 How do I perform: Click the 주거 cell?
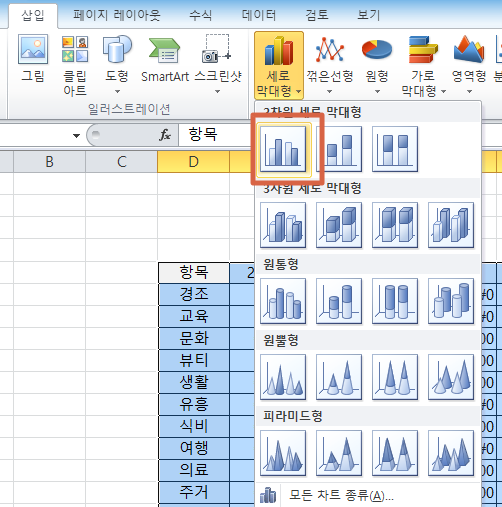[194, 492]
